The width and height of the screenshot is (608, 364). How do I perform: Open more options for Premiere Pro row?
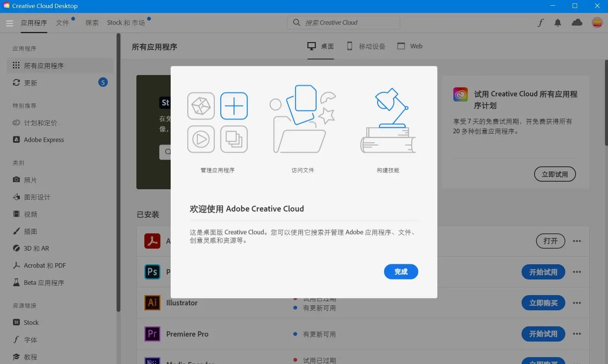[x=577, y=334]
